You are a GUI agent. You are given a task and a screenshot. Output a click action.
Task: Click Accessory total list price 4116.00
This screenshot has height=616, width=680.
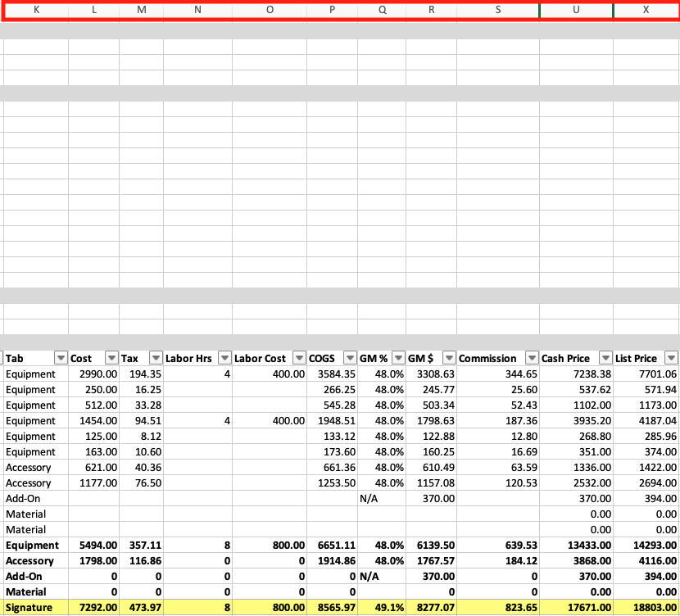click(658, 561)
